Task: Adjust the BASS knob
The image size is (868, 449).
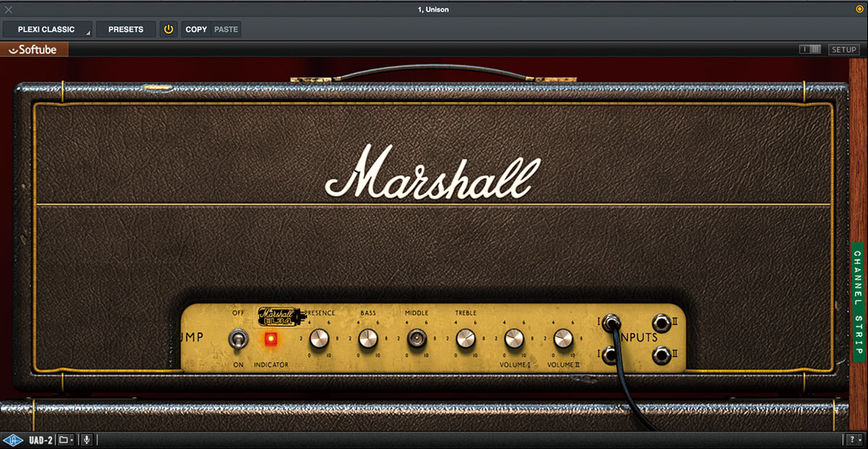Action: click(368, 338)
